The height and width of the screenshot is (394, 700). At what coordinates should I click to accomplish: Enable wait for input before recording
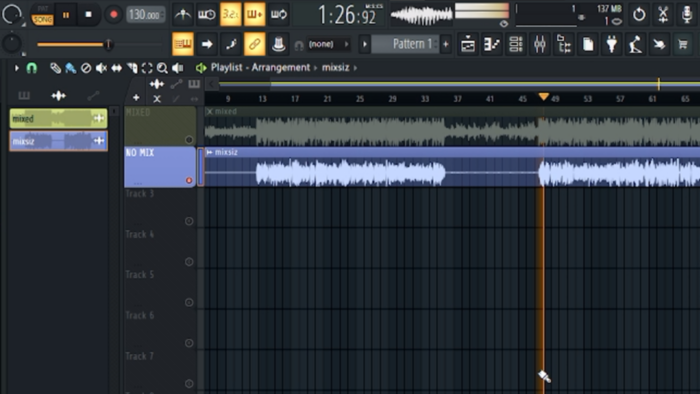coord(206,14)
